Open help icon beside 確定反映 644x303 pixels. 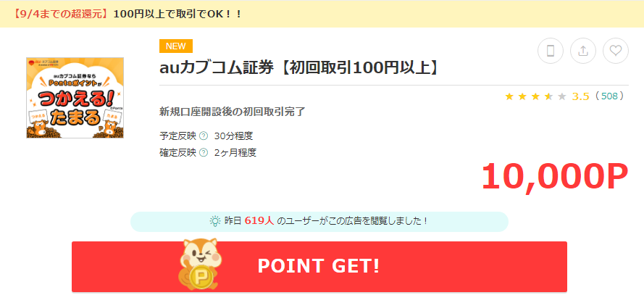(x=204, y=152)
